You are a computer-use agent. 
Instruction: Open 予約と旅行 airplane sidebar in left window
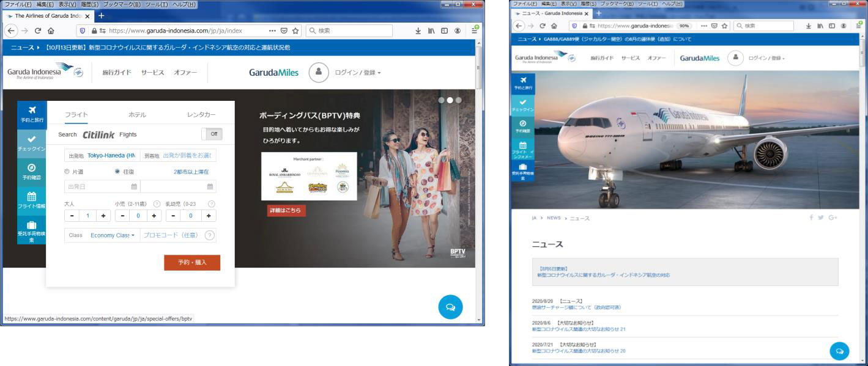click(x=32, y=114)
